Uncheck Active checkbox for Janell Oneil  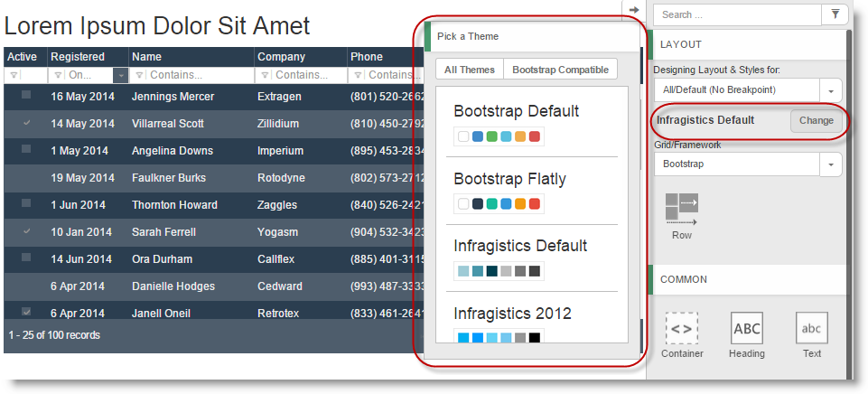26,312
